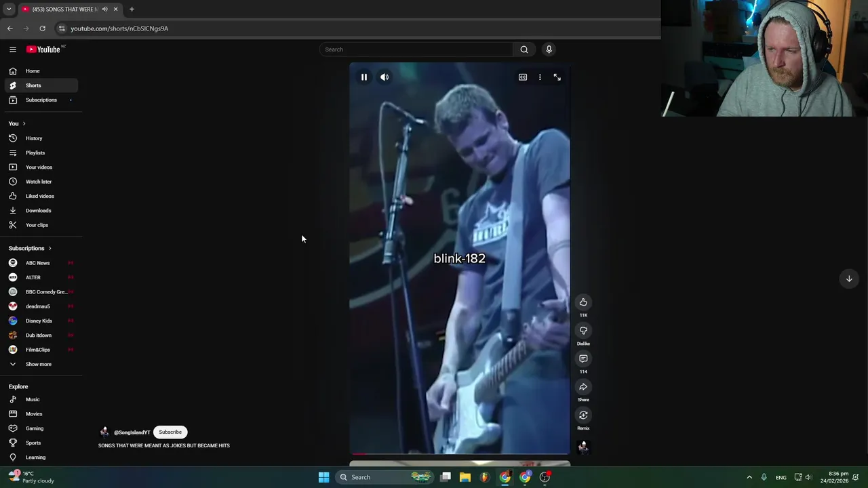Open Gaming in Explore
Screen dimensions: 868x488
tap(41, 428)
